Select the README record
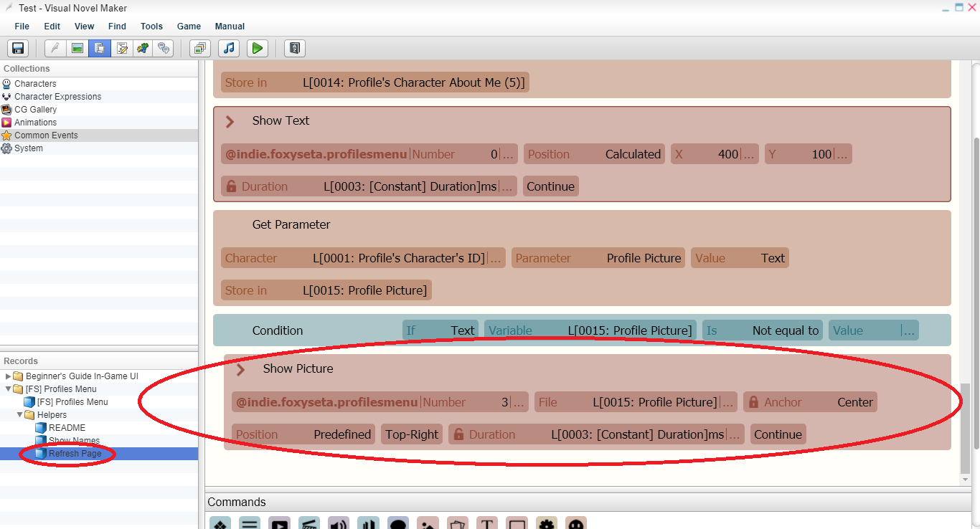The image size is (980, 529). [67, 428]
